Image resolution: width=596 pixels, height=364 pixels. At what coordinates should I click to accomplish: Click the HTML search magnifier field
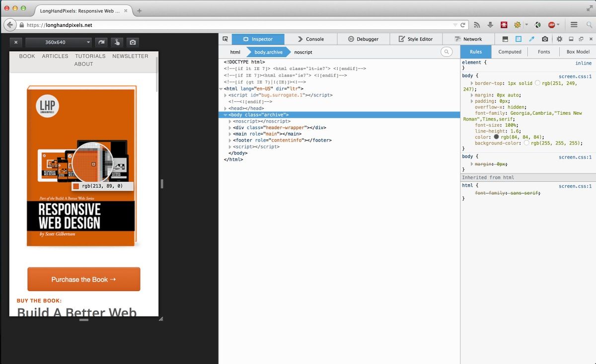click(x=447, y=52)
